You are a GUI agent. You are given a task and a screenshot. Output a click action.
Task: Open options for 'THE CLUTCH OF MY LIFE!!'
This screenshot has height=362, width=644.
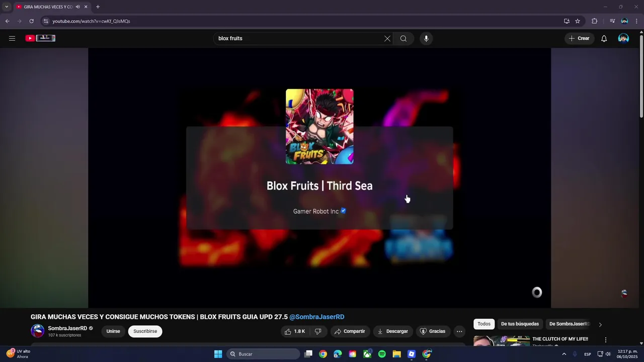(606, 340)
